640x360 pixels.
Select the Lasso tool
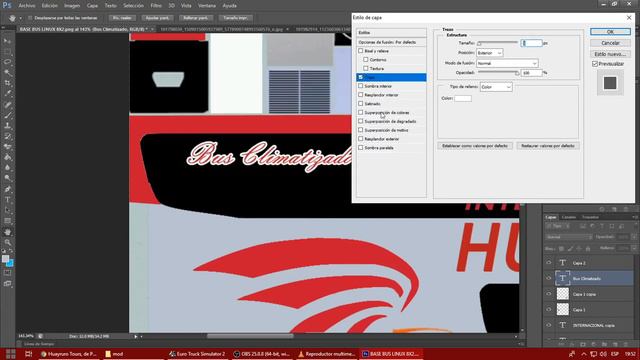click(7, 62)
